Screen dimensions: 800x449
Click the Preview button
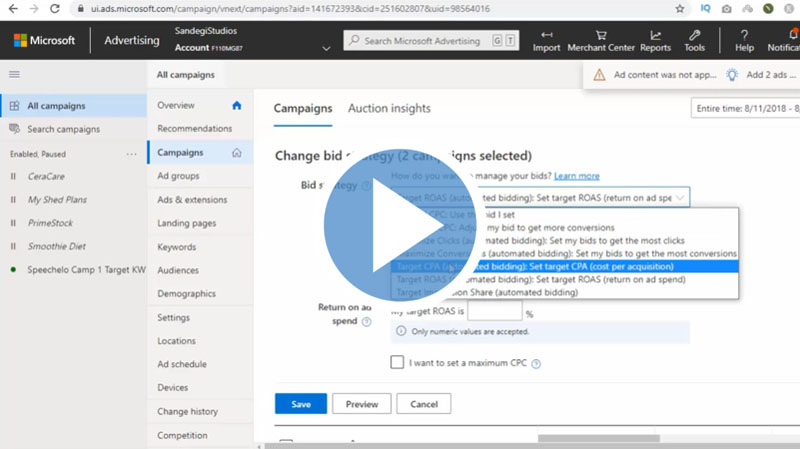(x=362, y=404)
